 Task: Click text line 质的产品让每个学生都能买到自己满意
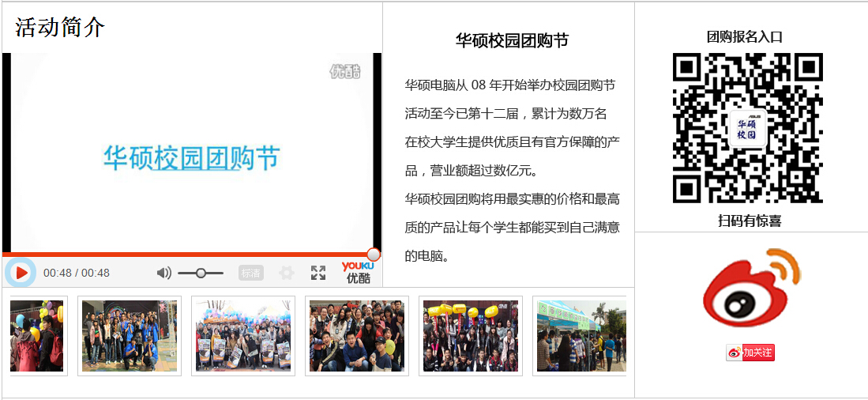pos(512,228)
